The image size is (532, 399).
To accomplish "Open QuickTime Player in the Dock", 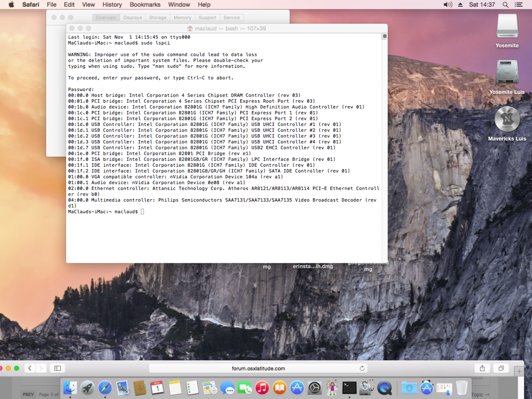I will tap(384, 387).
